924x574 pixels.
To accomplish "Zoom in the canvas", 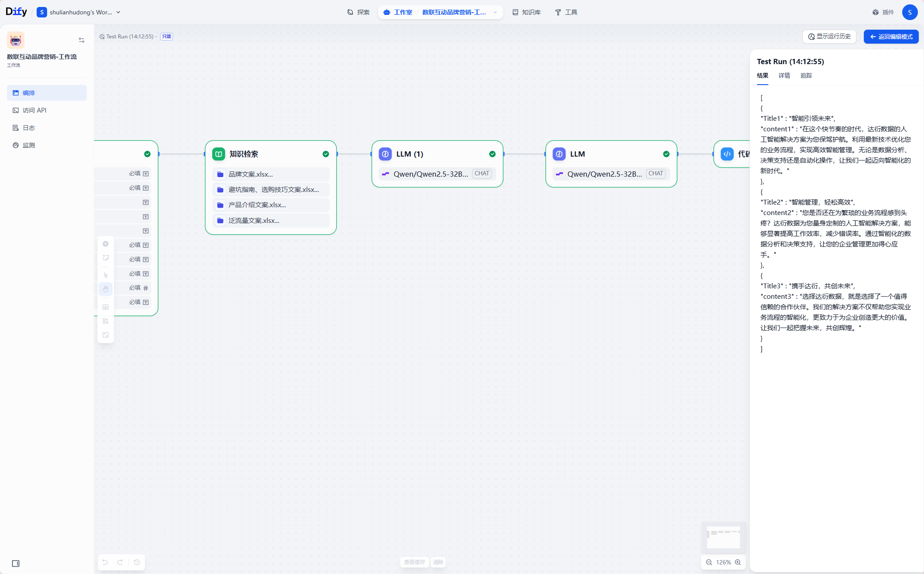I will tap(738, 562).
